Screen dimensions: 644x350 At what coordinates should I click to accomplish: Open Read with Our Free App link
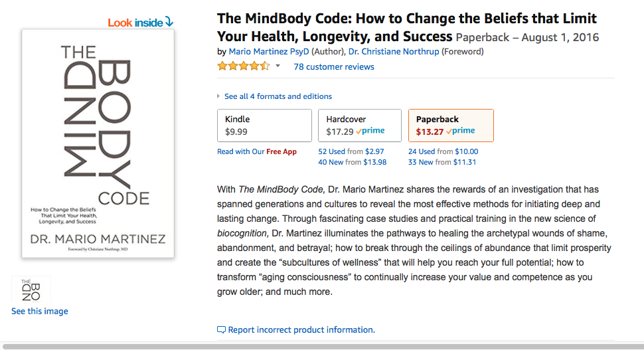[257, 151]
